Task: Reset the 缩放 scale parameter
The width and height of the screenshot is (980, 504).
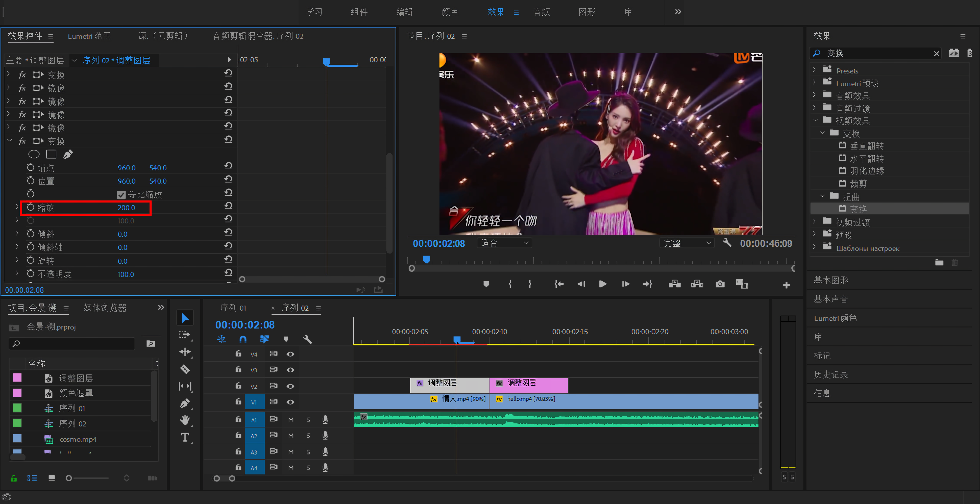Action: click(x=228, y=206)
